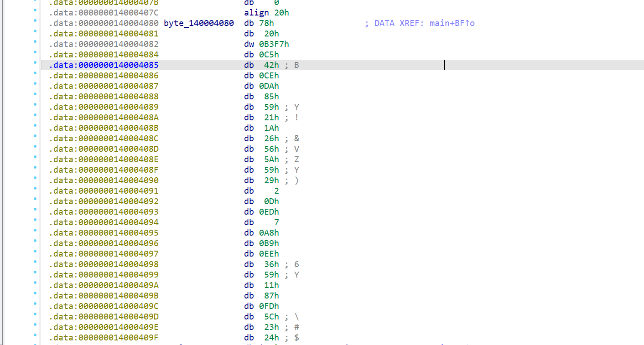
Task: Click the margin dot beside address 0000000140004085
Action: tap(36, 65)
